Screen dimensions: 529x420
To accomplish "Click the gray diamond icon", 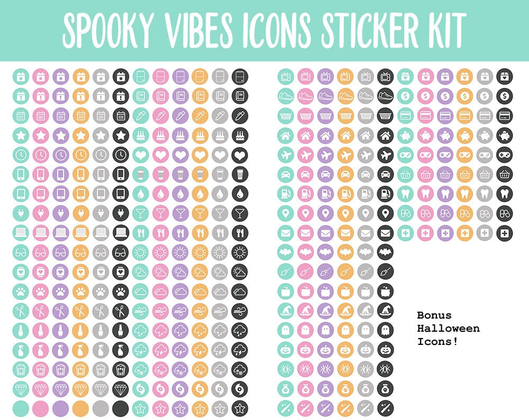I will [101, 389].
